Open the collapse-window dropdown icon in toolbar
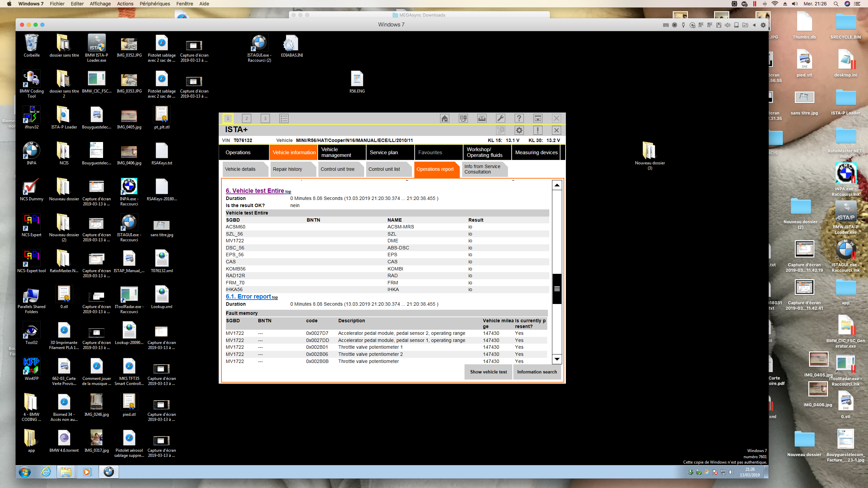The height and width of the screenshot is (488, 868). click(x=538, y=118)
